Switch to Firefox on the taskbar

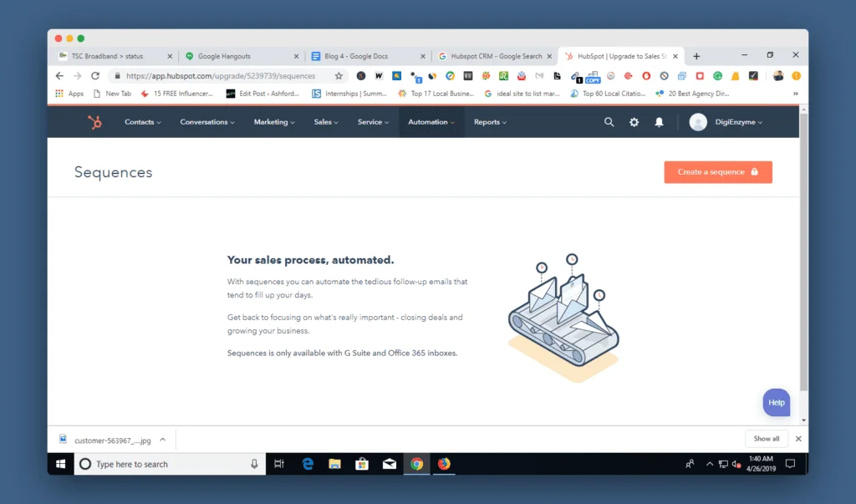444,464
